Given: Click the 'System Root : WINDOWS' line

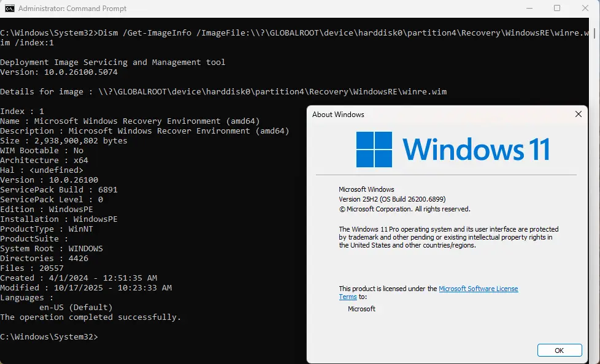Looking at the screenshot, I should pos(52,249).
